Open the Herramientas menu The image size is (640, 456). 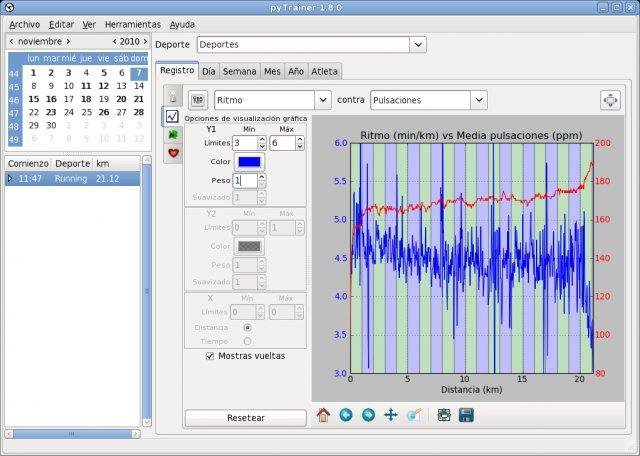(132, 23)
